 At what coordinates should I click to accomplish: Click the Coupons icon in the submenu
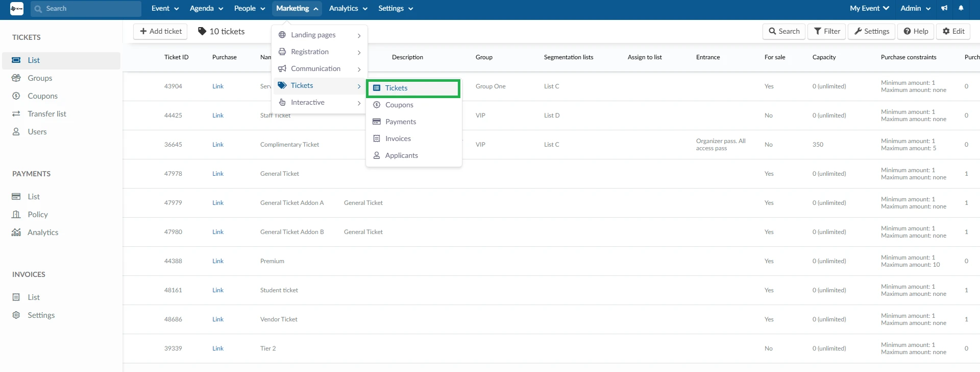tap(377, 105)
